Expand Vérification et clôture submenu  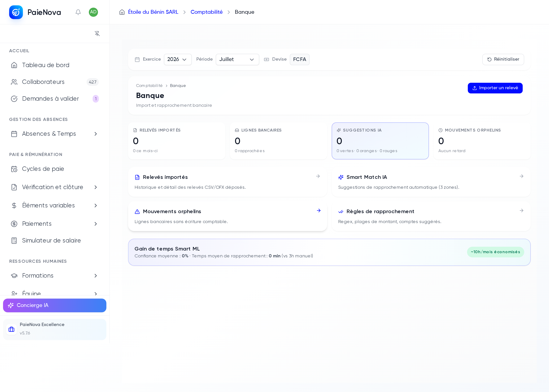pyautogui.click(x=55, y=187)
